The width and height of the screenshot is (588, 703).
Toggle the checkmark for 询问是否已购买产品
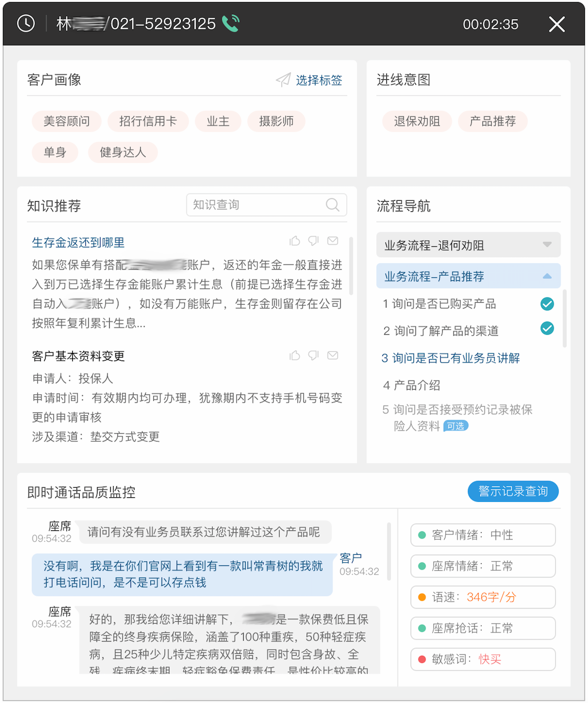pos(547,304)
